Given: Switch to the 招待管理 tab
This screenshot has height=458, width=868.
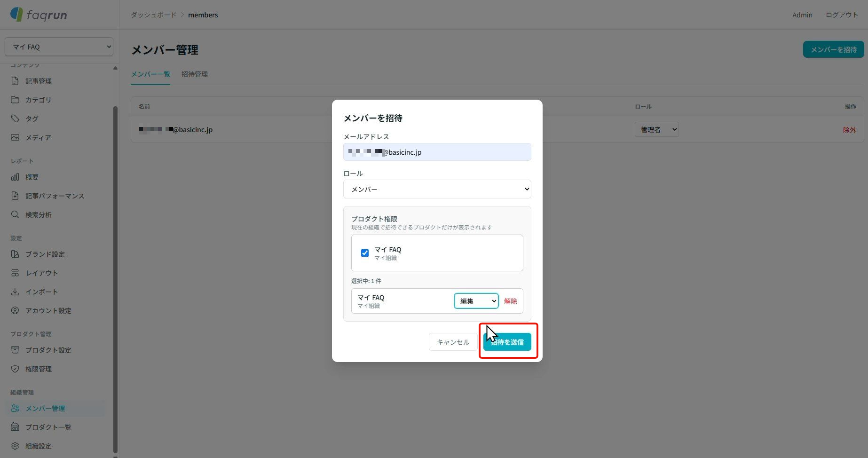Looking at the screenshot, I should click(x=195, y=74).
